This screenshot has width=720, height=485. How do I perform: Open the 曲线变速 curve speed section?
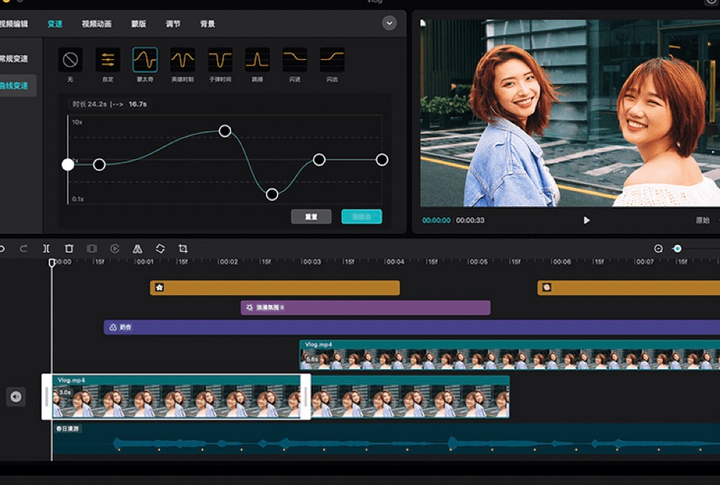pos(17,85)
